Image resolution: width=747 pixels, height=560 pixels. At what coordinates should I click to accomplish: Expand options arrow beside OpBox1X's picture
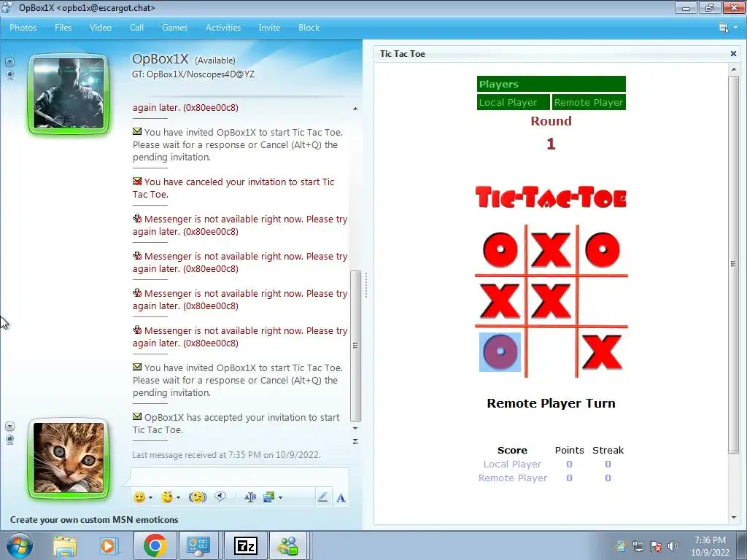pos(10,62)
